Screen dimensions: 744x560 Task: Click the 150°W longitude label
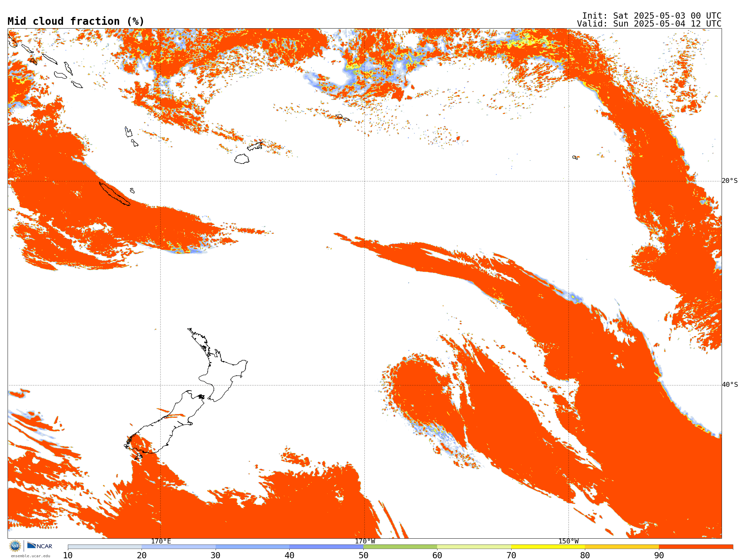pyautogui.click(x=568, y=541)
